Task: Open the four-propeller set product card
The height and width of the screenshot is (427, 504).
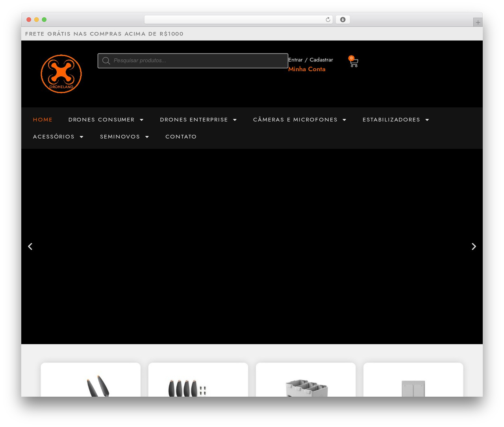Action: (x=198, y=380)
